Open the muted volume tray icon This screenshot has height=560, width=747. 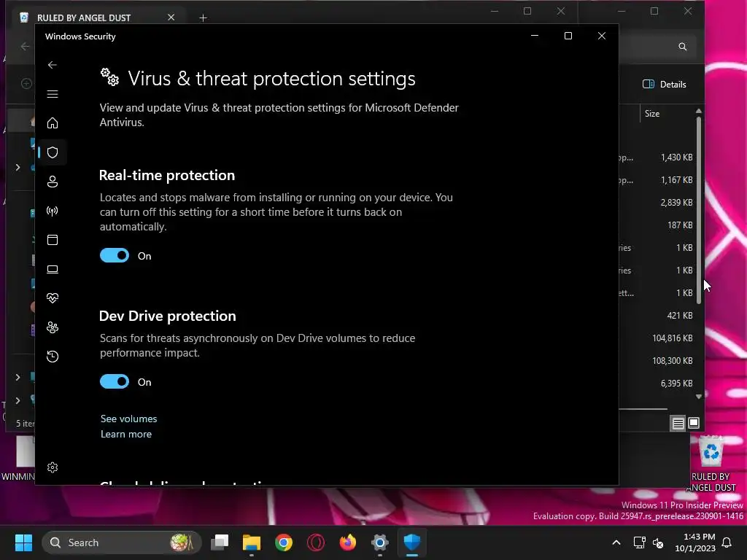(x=658, y=542)
